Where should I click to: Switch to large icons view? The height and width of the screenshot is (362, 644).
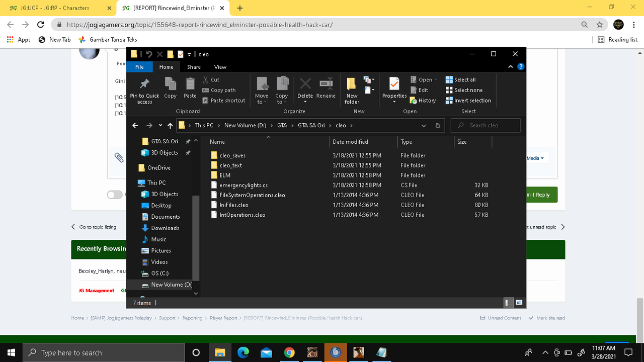(519, 303)
